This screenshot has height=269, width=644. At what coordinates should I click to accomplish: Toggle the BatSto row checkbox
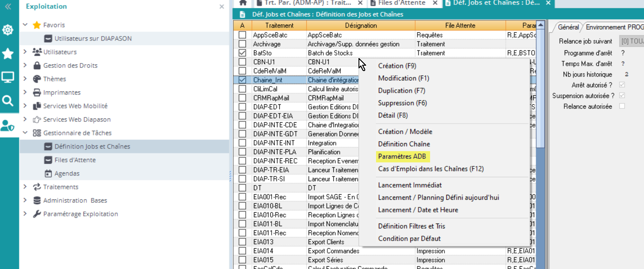[242, 53]
